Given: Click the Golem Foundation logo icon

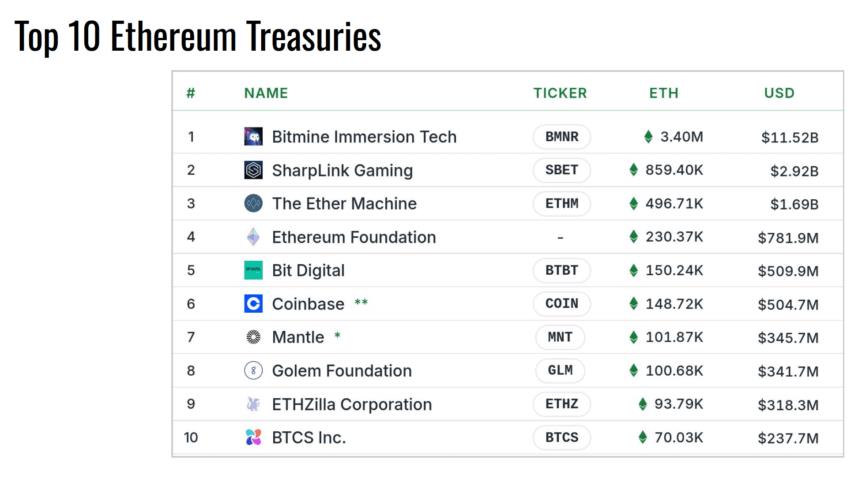Looking at the screenshot, I should point(253,371).
